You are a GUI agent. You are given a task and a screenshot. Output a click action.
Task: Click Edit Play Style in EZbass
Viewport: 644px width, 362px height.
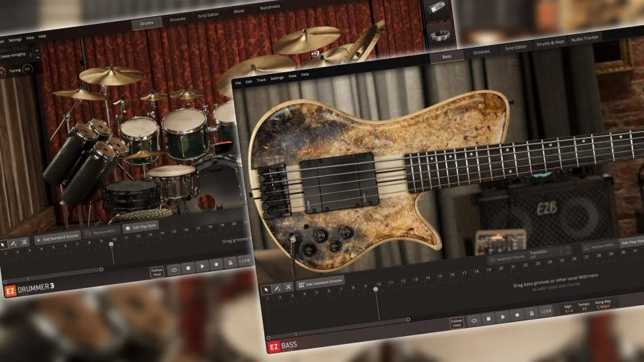(633, 242)
